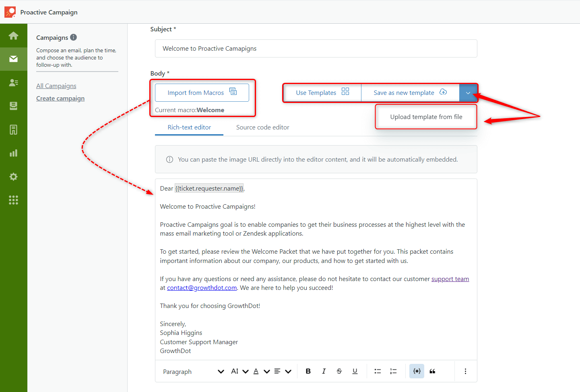Click the 'Thank you for choosing GrowthDot!' line
Screen dimensions: 580x392
pos(210,306)
